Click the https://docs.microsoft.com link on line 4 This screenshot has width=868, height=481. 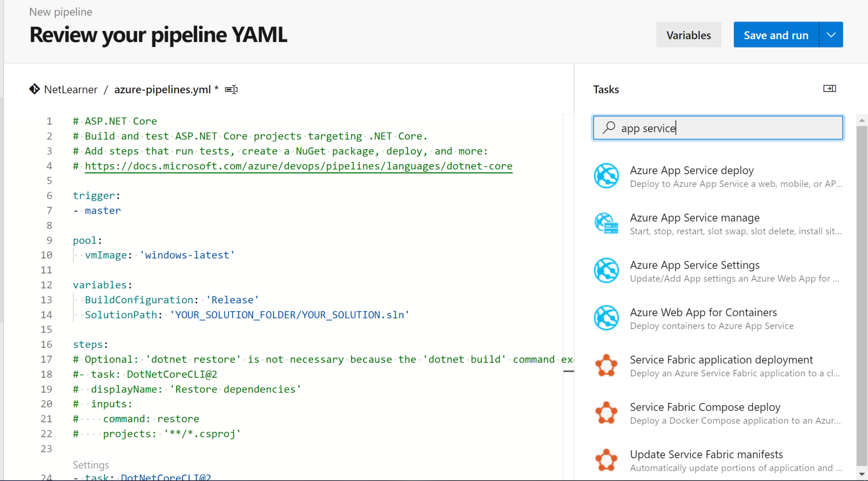click(298, 166)
